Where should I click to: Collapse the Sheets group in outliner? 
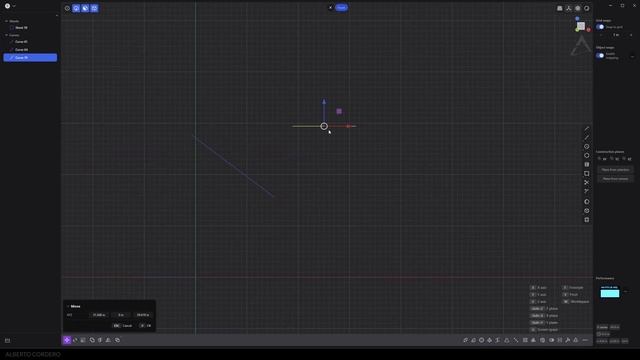(6, 21)
